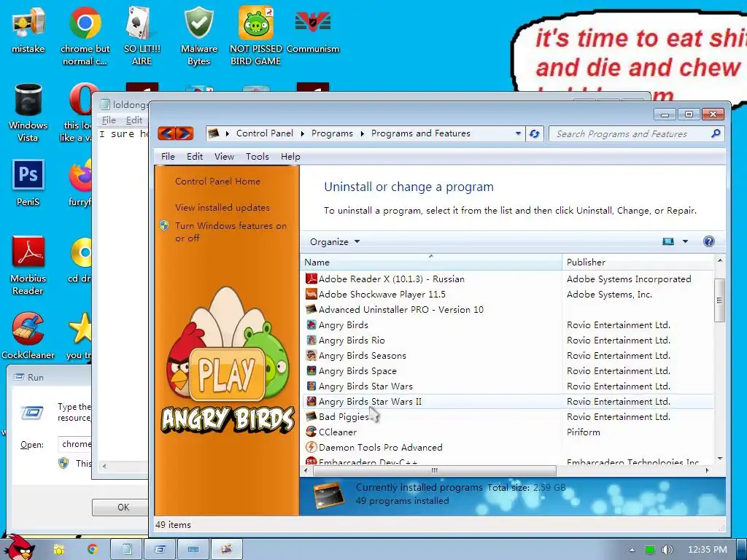Open the help question mark icon
Screen dimensions: 747x560
pyautogui.click(x=709, y=241)
